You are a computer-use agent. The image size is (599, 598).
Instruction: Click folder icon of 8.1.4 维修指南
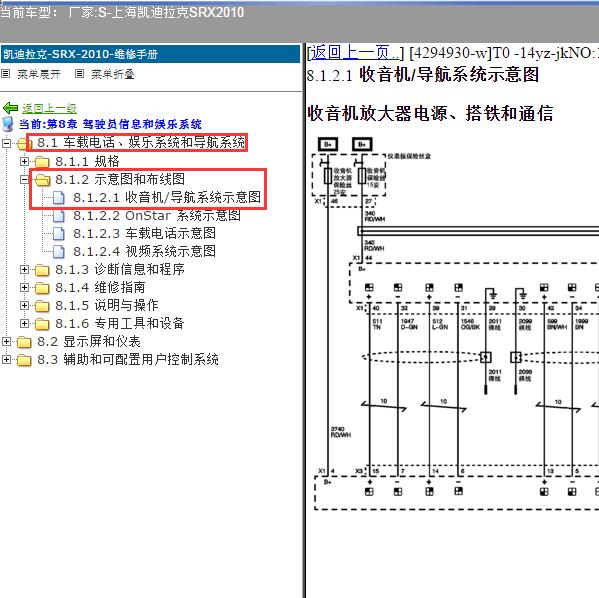tap(42, 288)
